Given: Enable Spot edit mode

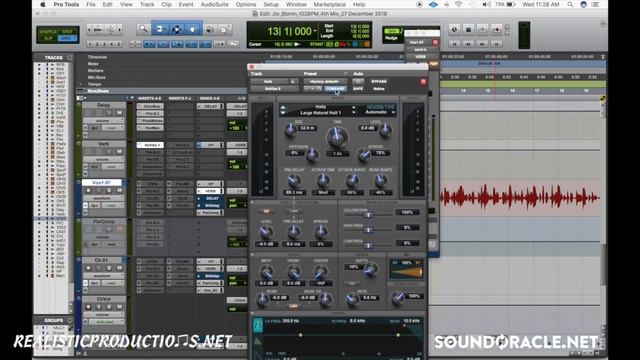Looking at the screenshot, I should [x=67, y=31].
